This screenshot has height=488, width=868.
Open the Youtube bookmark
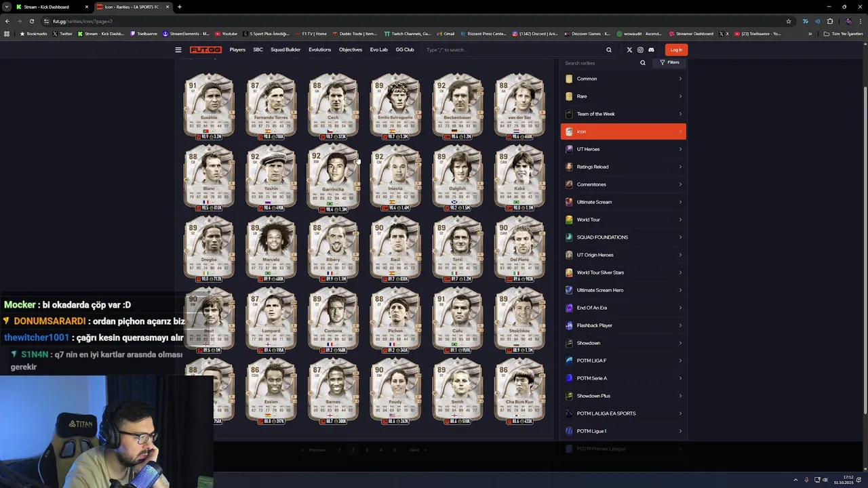click(x=226, y=34)
